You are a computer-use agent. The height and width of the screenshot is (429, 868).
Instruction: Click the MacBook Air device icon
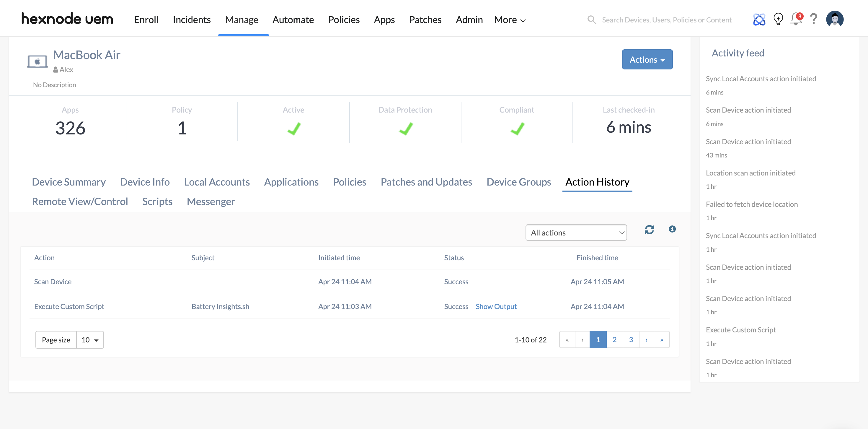coord(37,62)
